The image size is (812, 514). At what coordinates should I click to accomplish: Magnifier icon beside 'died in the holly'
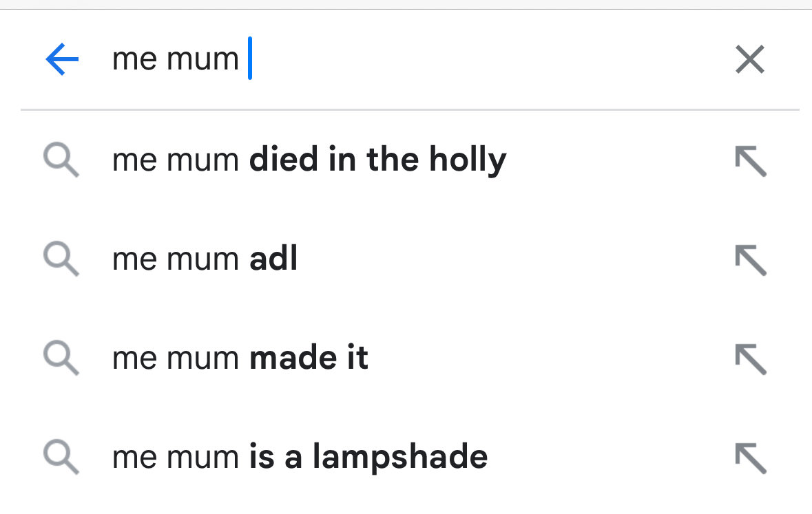(61, 161)
